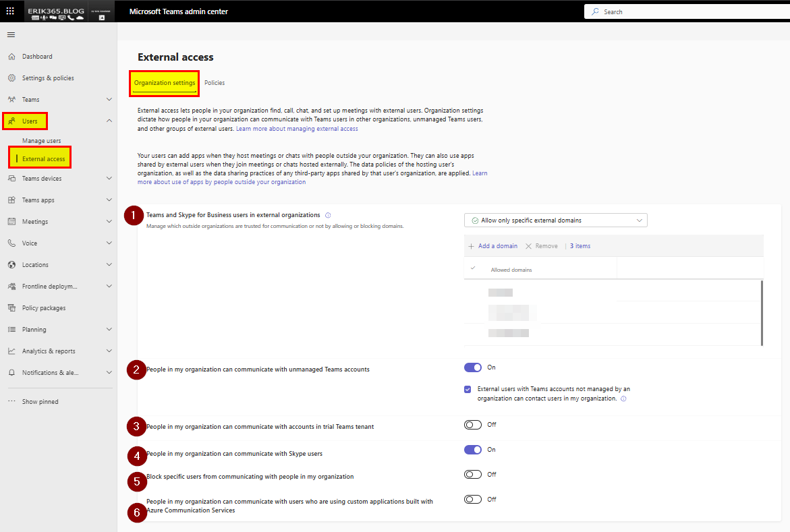
Task: Turn off unmanaged Teams accounts toggle
Action: 472,367
